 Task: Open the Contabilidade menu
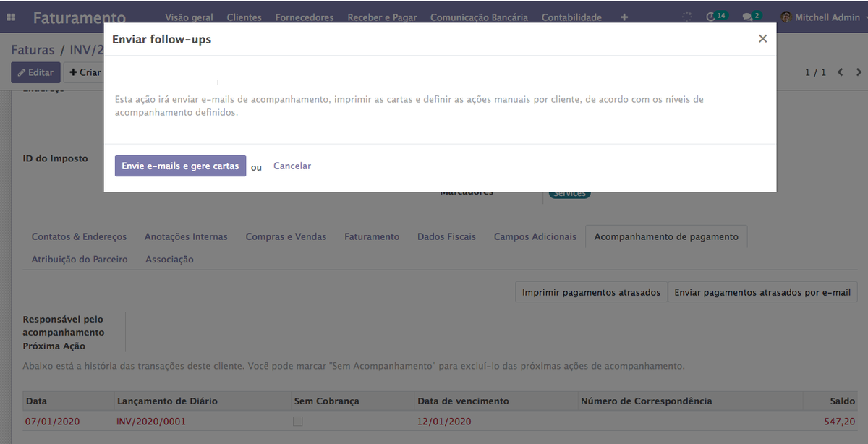pyautogui.click(x=571, y=17)
